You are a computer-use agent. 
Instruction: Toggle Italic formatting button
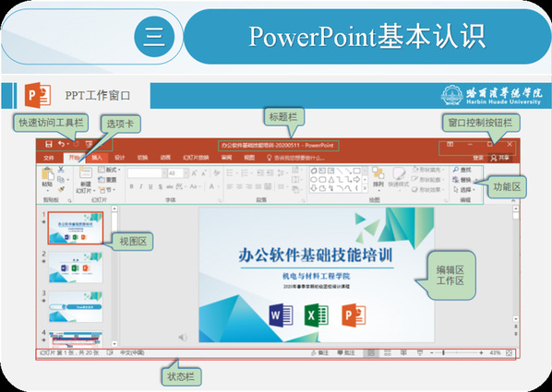tap(141, 186)
